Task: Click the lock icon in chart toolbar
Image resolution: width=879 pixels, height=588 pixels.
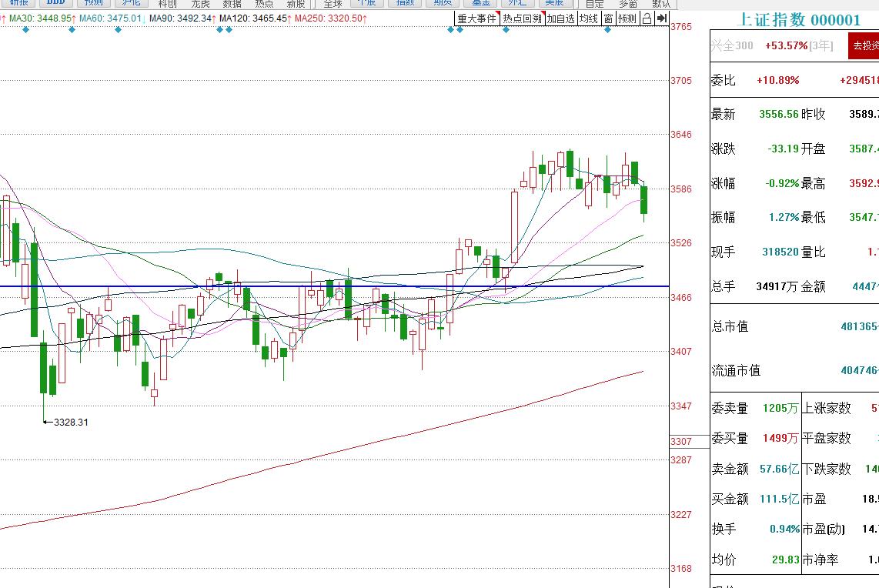Action: click(x=647, y=18)
